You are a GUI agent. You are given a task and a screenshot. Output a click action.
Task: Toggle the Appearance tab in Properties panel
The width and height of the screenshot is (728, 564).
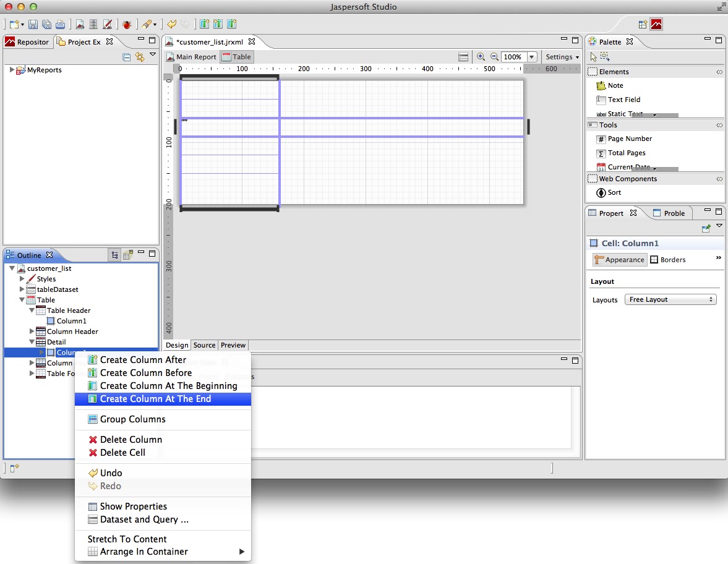pyautogui.click(x=619, y=259)
